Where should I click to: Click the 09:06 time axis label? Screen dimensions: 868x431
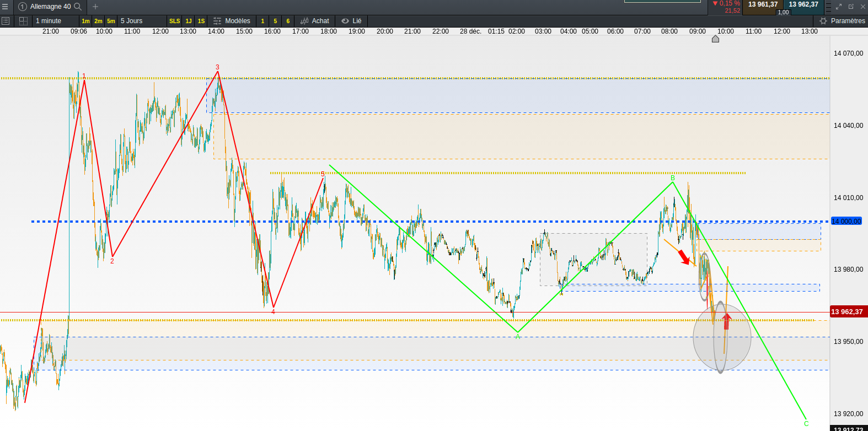pyautogui.click(x=79, y=31)
